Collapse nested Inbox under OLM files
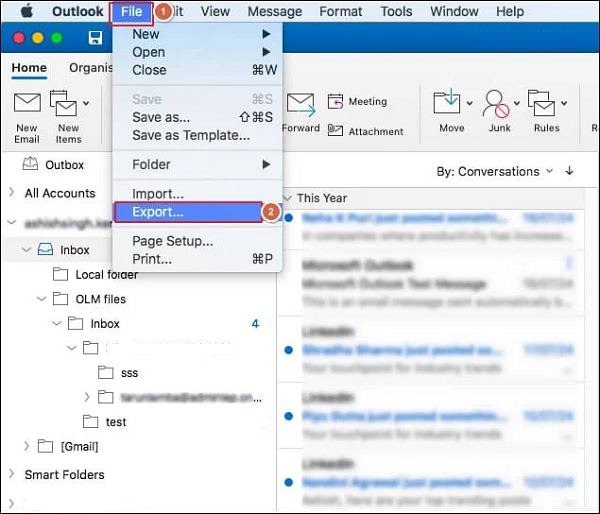This screenshot has height=514, width=600. 57,323
